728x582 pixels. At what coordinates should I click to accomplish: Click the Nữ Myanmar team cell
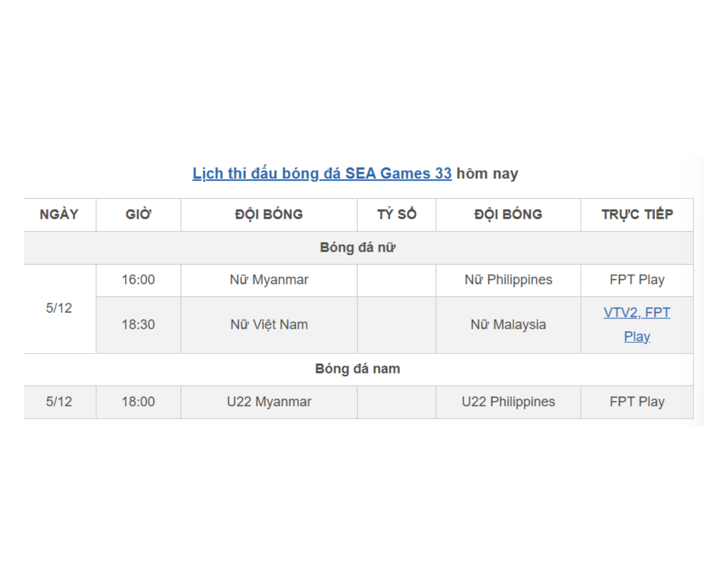[x=269, y=280]
